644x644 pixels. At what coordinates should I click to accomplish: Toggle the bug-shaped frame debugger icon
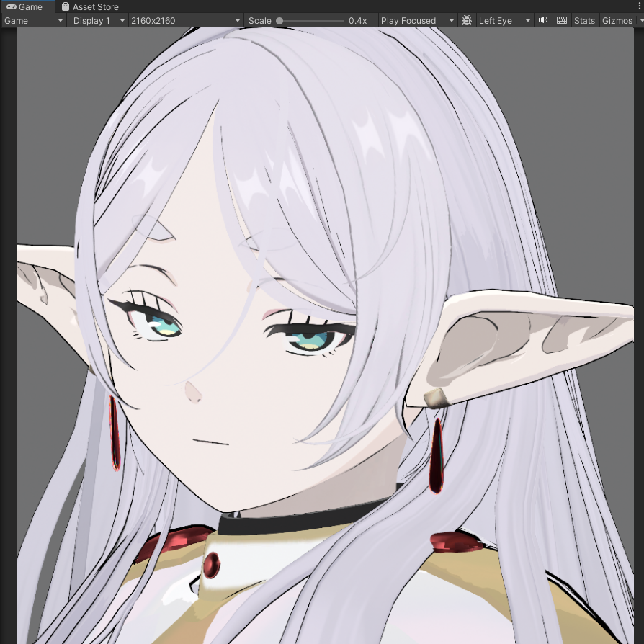(467, 21)
